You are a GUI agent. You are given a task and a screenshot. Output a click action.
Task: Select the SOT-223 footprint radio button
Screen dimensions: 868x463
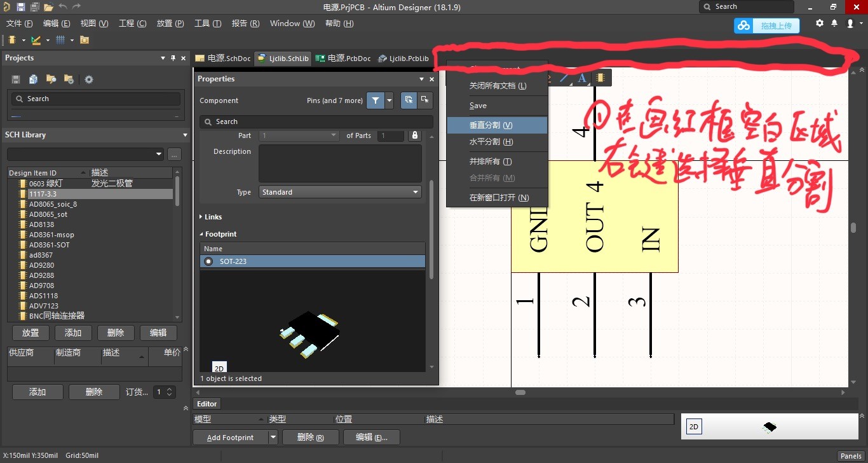point(208,261)
